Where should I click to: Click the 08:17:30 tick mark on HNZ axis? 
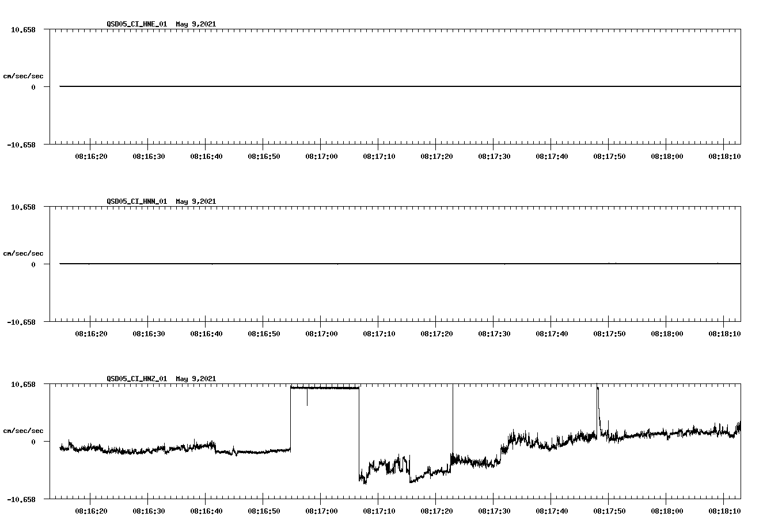492,500
